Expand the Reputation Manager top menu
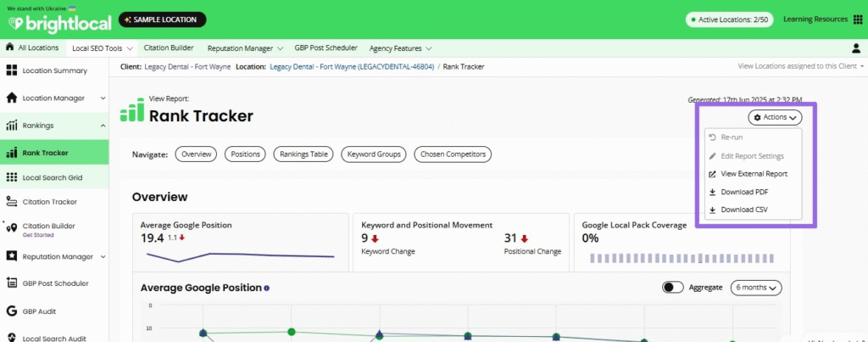The height and width of the screenshot is (342, 868). point(245,48)
